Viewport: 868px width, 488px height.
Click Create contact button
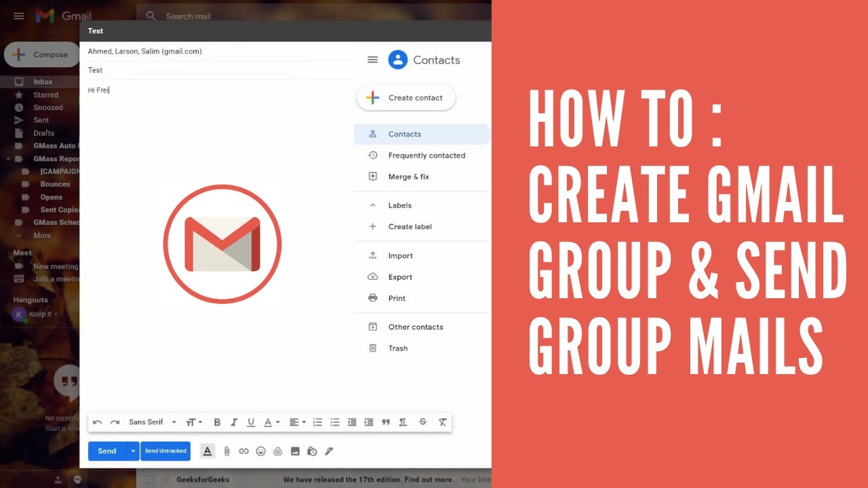(x=406, y=98)
